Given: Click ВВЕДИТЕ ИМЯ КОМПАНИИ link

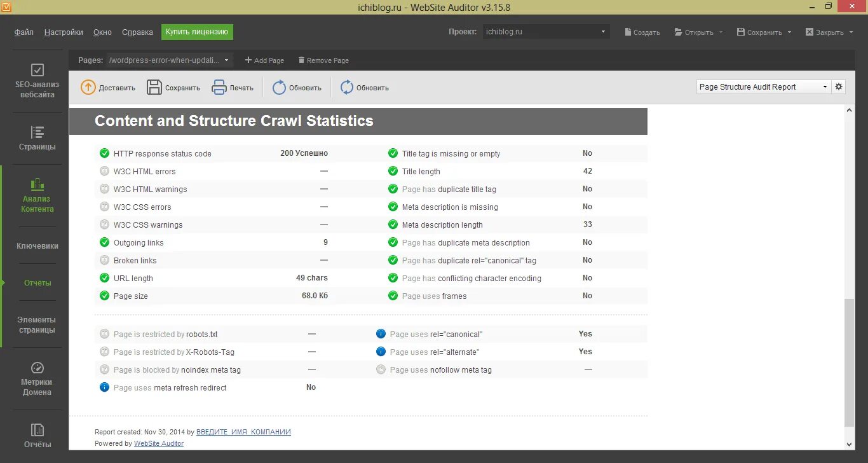Looking at the screenshot, I should tap(243, 432).
